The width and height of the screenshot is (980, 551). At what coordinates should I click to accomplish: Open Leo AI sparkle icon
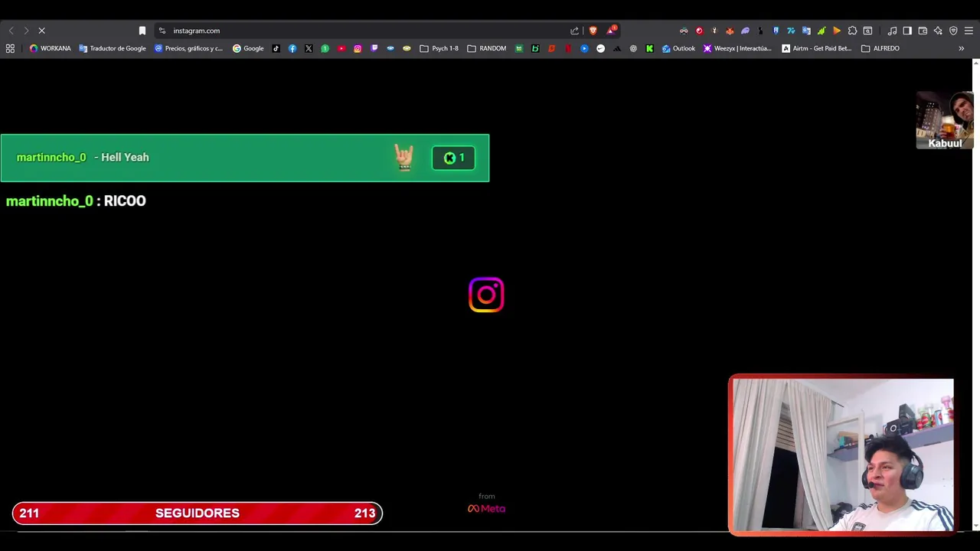tap(938, 31)
